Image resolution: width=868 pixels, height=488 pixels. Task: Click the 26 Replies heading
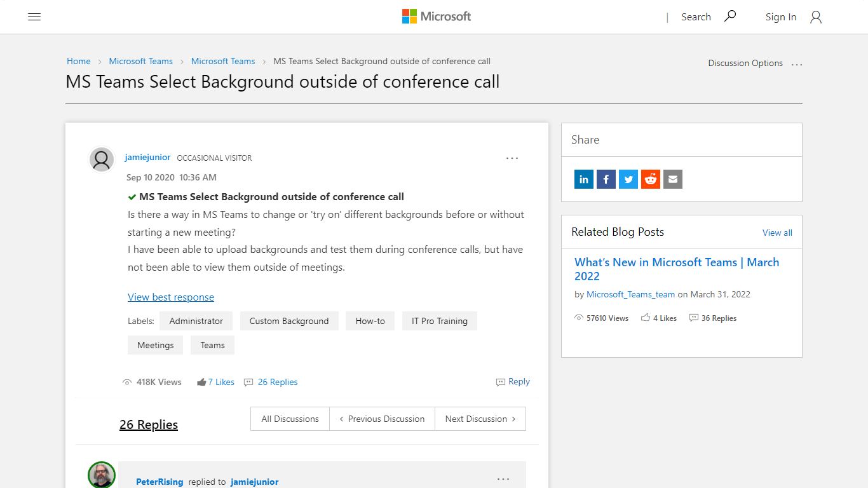coord(149,424)
